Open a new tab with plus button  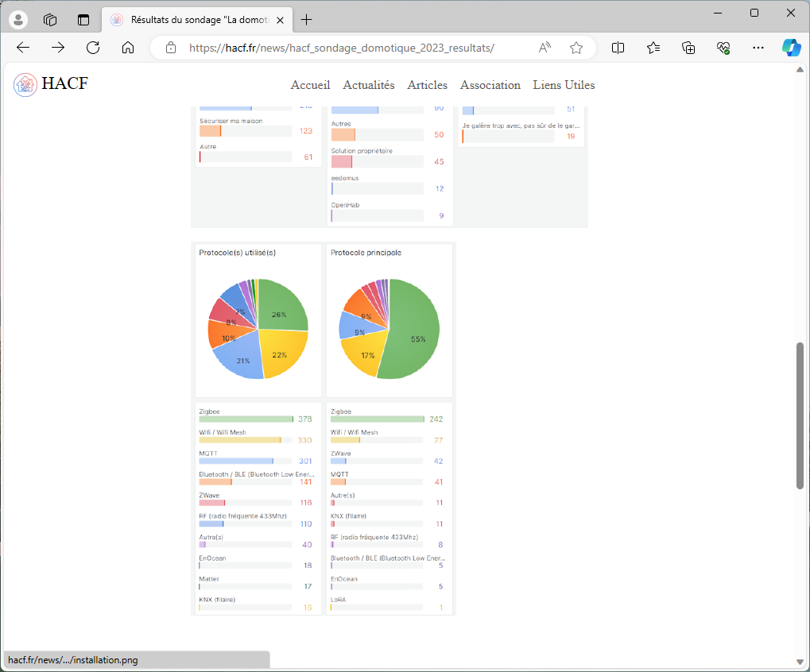(x=307, y=20)
